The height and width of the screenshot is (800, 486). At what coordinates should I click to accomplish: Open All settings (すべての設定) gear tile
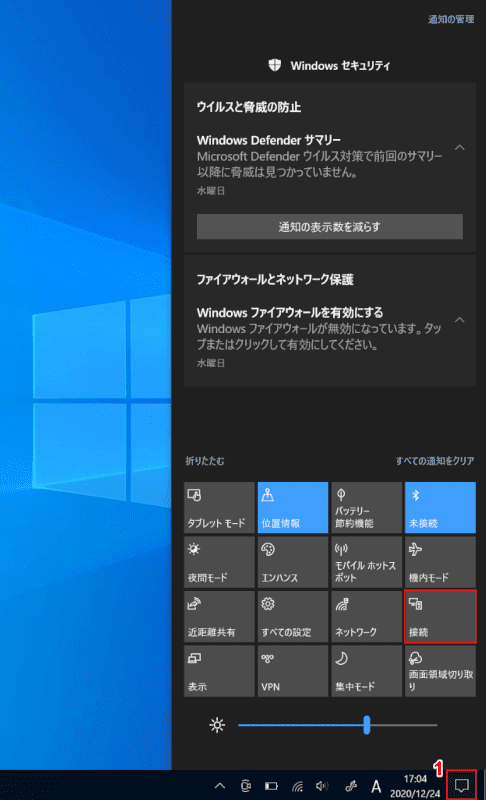[x=293, y=616]
